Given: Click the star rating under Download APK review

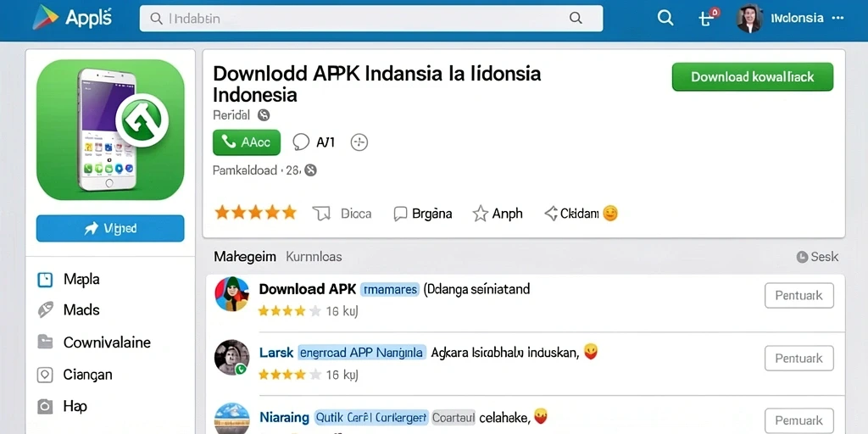Looking at the screenshot, I should pos(289,311).
